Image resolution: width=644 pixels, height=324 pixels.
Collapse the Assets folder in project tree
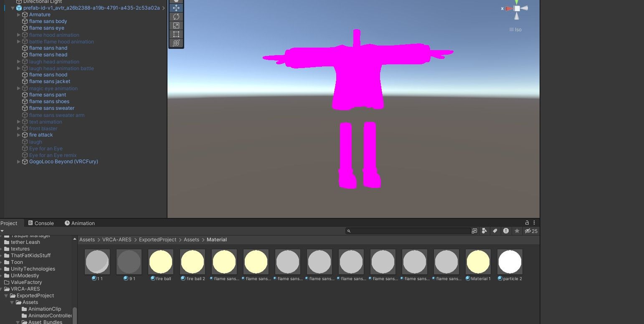coord(13,302)
